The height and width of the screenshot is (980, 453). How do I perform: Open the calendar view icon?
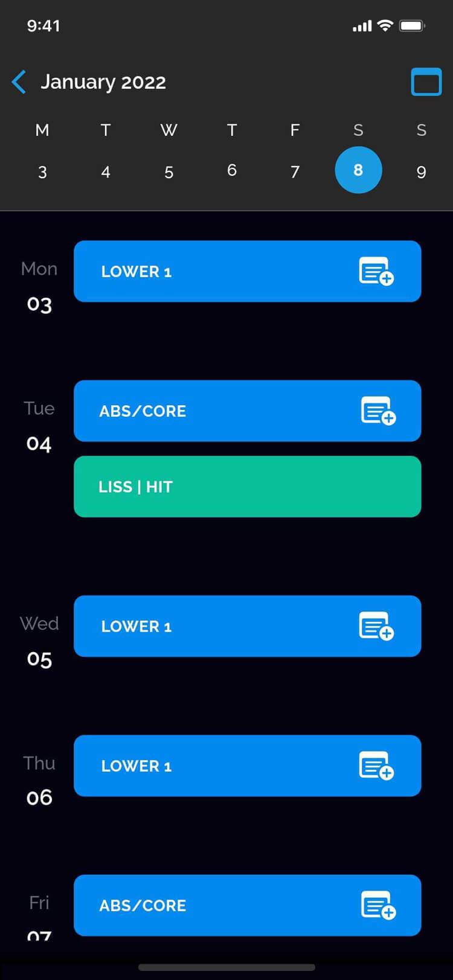426,82
